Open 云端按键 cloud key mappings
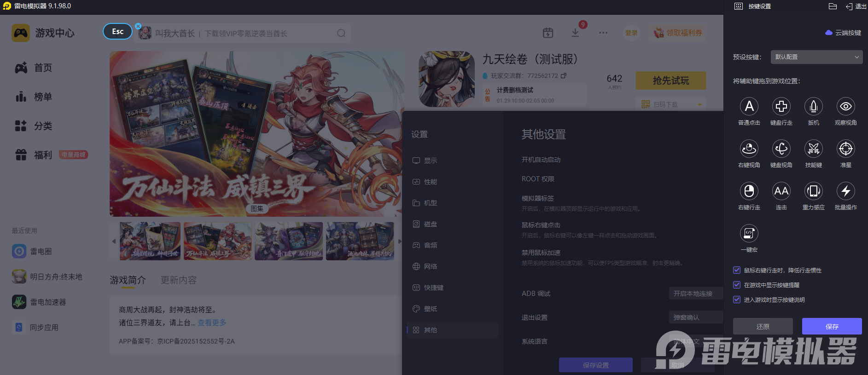This screenshot has height=375, width=868. 843,33
